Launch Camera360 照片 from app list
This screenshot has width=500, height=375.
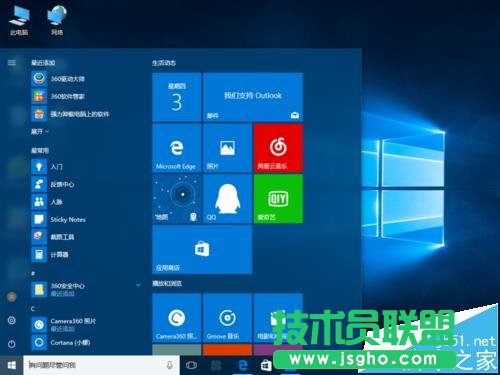point(63,324)
